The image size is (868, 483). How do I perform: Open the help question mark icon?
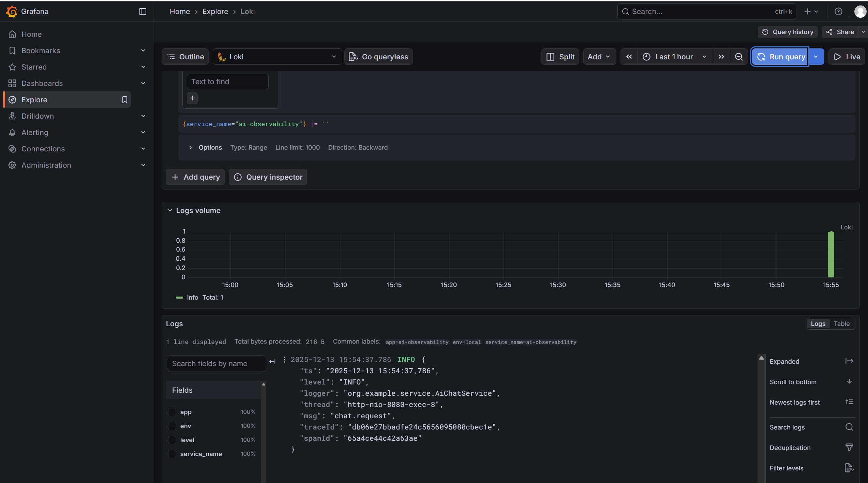(x=838, y=12)
